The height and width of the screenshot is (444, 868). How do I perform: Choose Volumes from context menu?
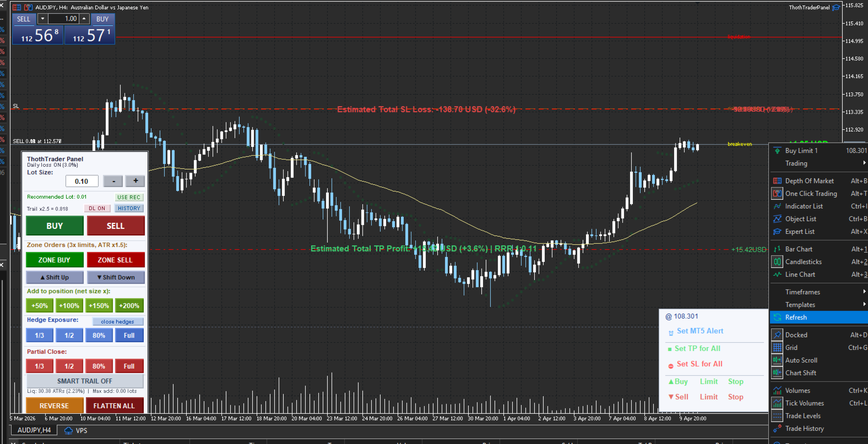coord(819,391)
